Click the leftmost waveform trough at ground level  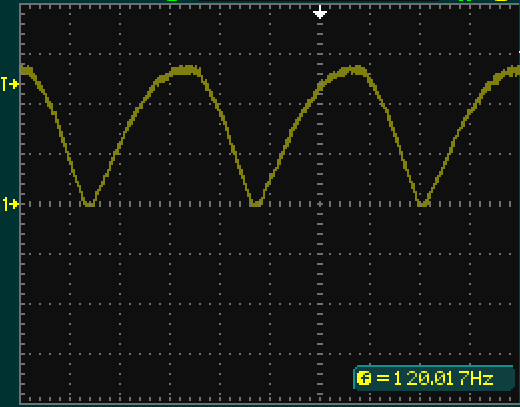pos(89,203)
